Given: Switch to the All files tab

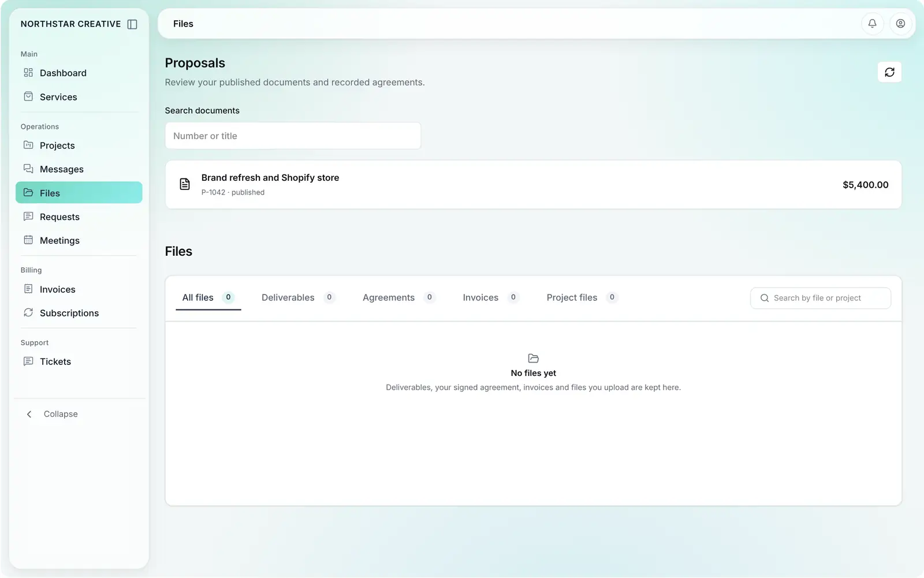Looking at the screenshot, I should tap(208, 298).
